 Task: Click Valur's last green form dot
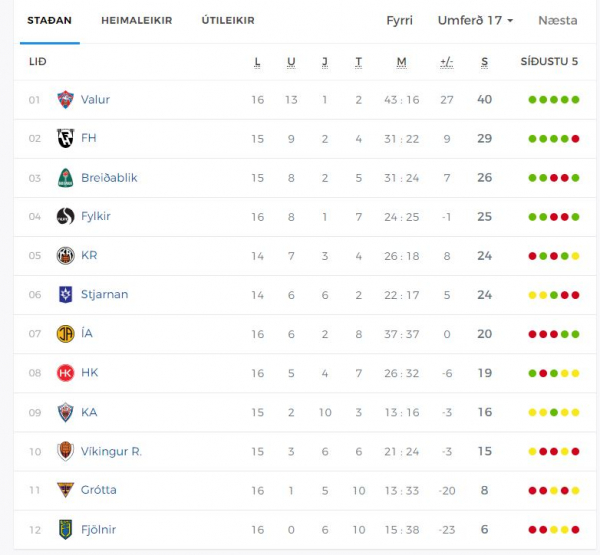tap(575, 100)
